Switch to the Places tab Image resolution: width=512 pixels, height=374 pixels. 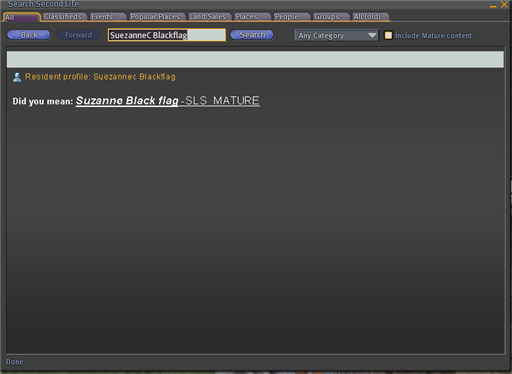pos(252,17)
